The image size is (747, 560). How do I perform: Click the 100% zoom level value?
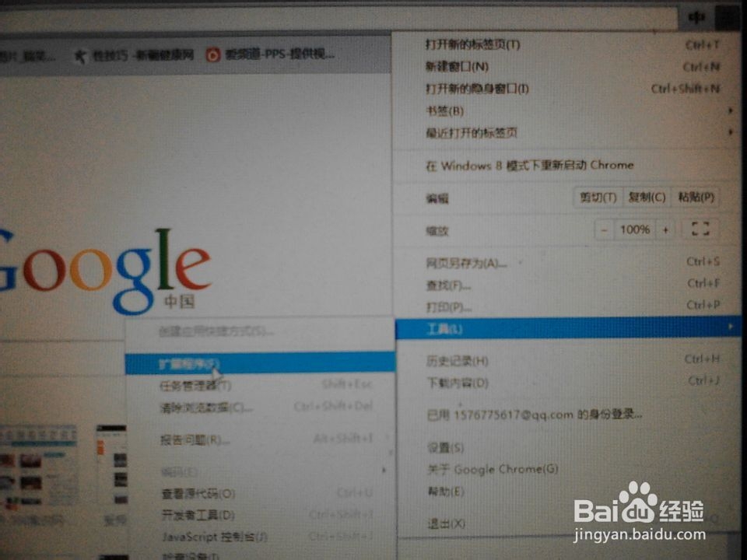[635, 230]
